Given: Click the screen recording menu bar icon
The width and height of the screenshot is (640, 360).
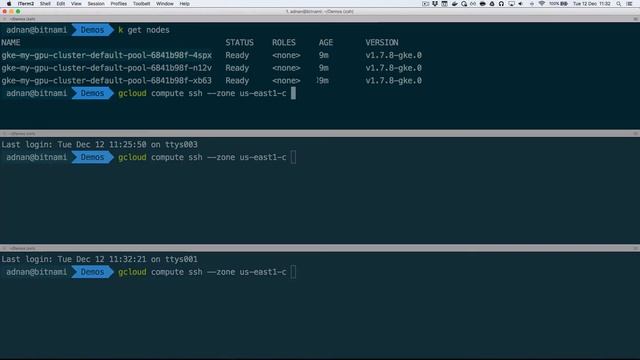Looking at the screenshot, I should [x=425, y=4].
